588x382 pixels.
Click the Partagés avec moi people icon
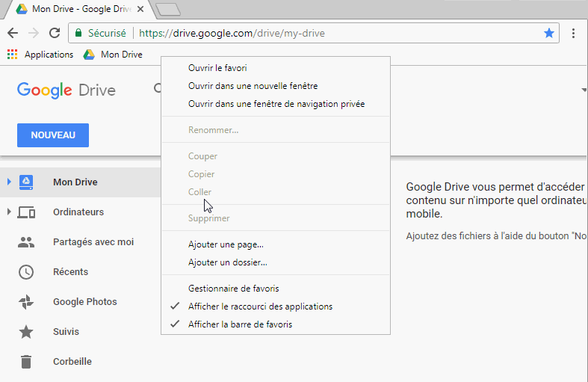(26, 242)
